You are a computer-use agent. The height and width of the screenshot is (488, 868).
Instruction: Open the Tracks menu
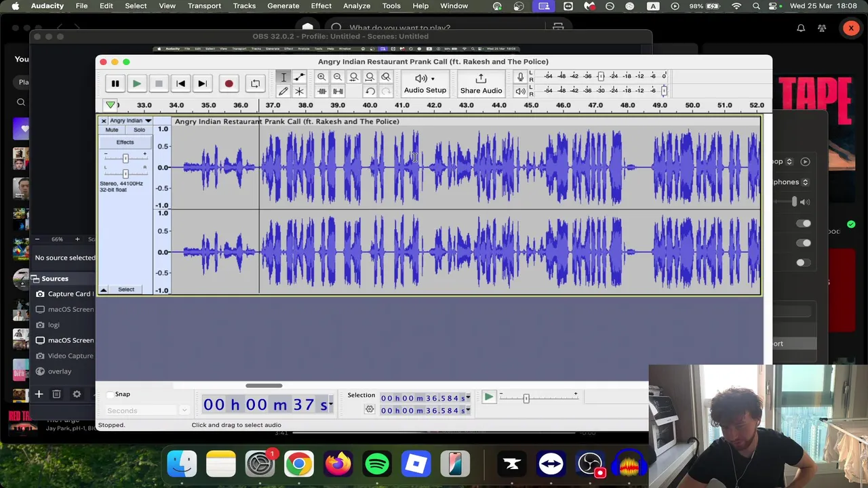244,6
